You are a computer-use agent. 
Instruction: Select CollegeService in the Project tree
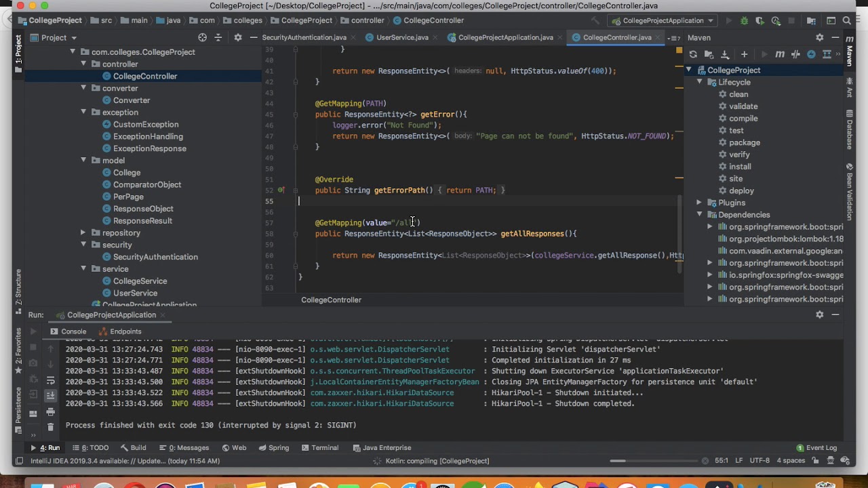point(140,281)
